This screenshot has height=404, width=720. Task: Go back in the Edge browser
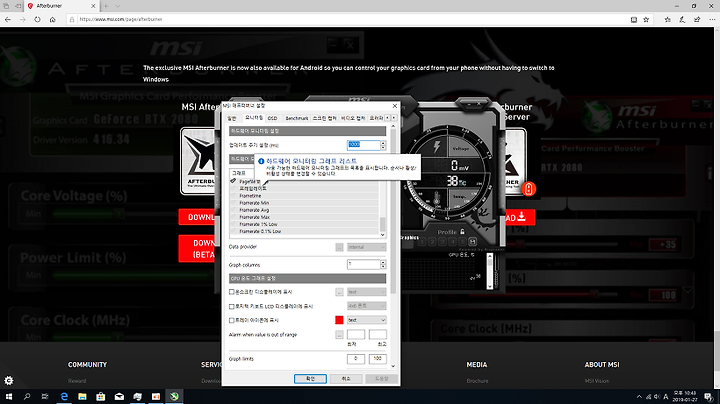click(x=8, y=19)
